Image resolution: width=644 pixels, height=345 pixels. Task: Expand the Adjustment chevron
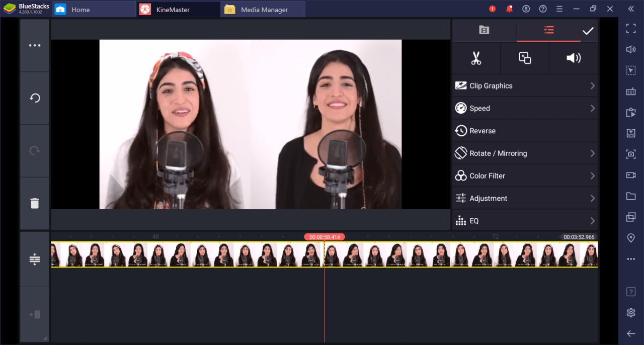pos(593,198)
